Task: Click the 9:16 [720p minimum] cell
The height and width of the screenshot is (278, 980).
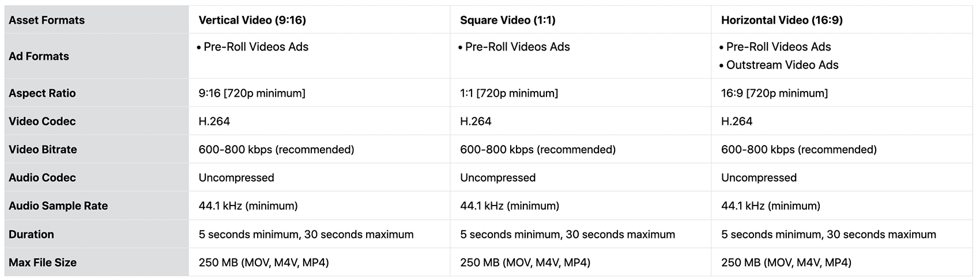Action: coord(252,93)
